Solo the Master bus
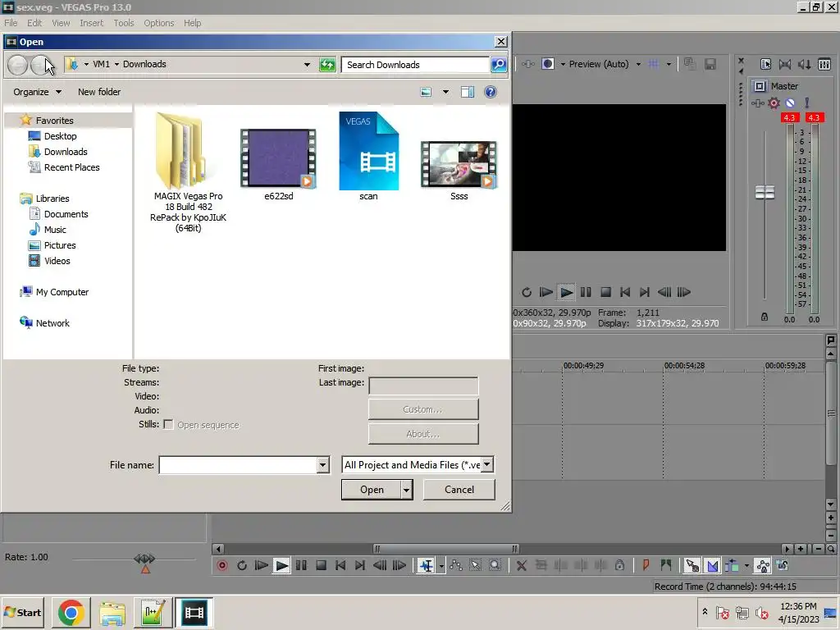The height and width of the screenshot is (630, 840). (x=807, y=103)
